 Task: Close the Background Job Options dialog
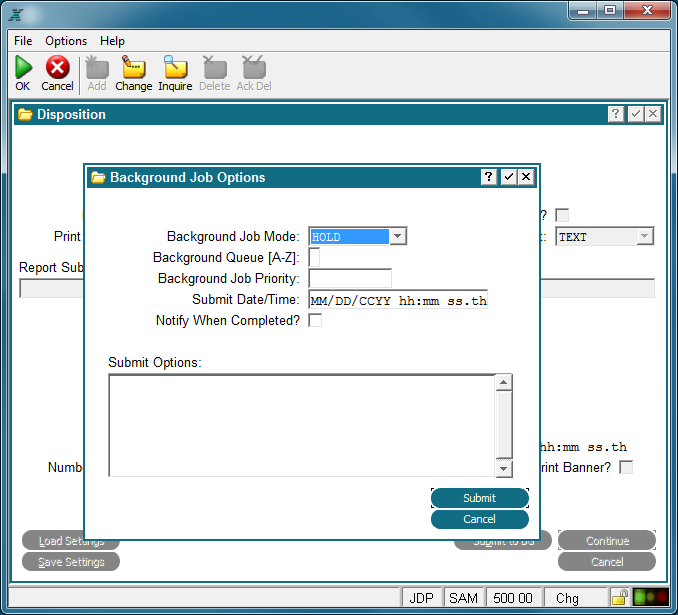(x=526, y=176)
